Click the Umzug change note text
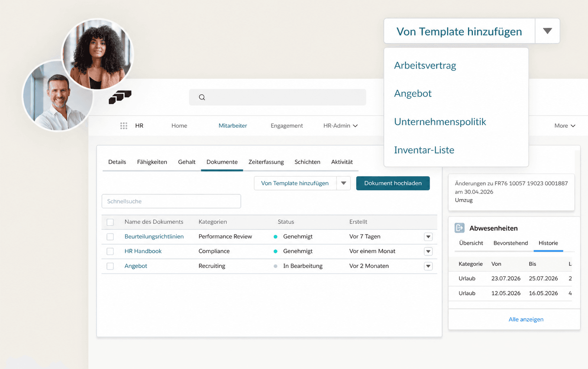Screen dimensions: 588x369 (464, 200)
